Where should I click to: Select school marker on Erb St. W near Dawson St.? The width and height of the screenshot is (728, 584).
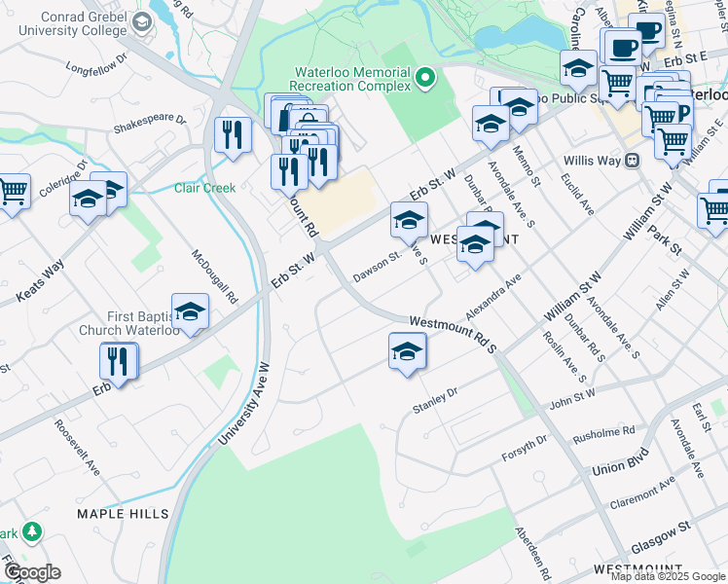pyautogui.click(x=409, y=221)
